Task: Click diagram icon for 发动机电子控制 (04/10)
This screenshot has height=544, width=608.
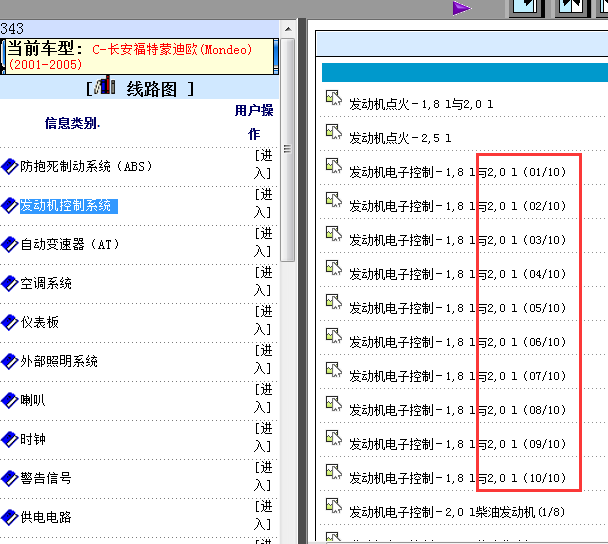Action: coord(334,268)
